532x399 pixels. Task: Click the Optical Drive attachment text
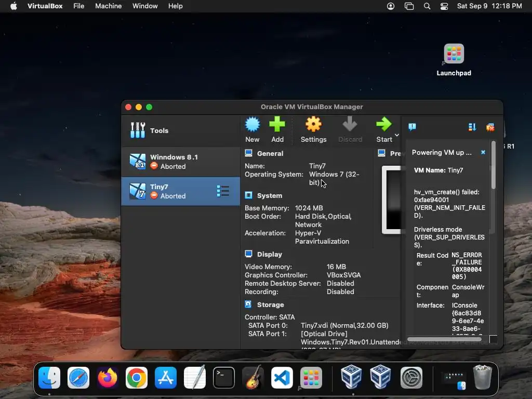pyautogui.click(x=324, y=334)
